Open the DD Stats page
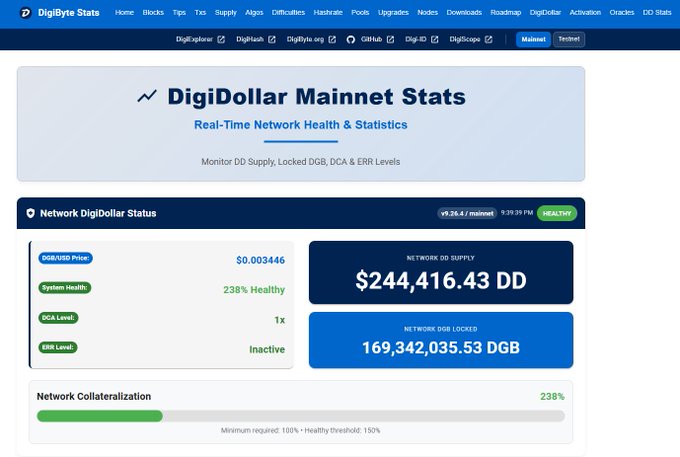680x457 pixels. pos(657,13)
